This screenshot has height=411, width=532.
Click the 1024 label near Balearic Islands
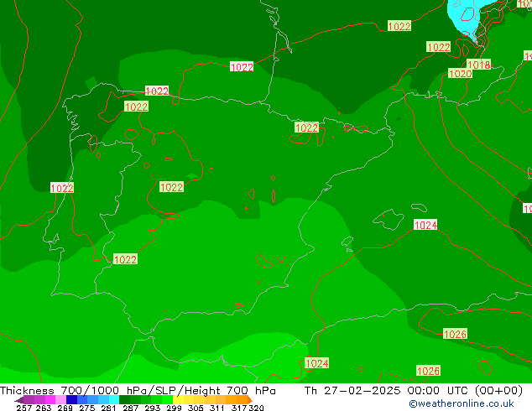tap(425, 225)
